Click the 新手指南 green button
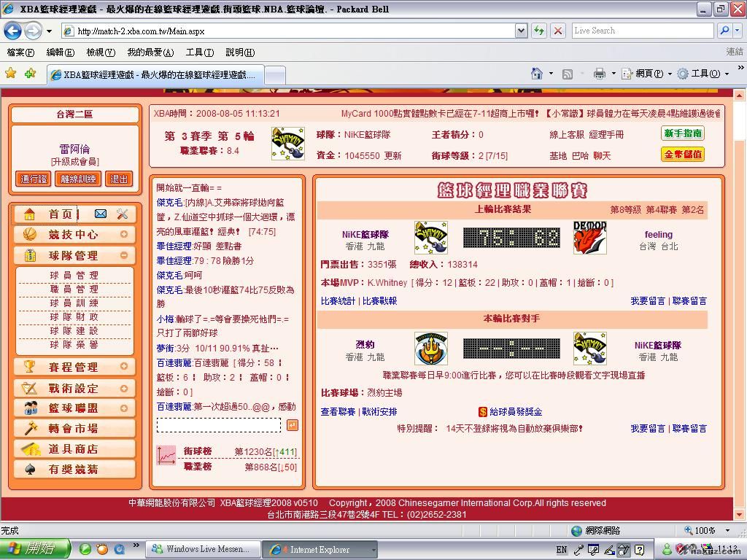This screenshot has height=560, width=747. 683,133
